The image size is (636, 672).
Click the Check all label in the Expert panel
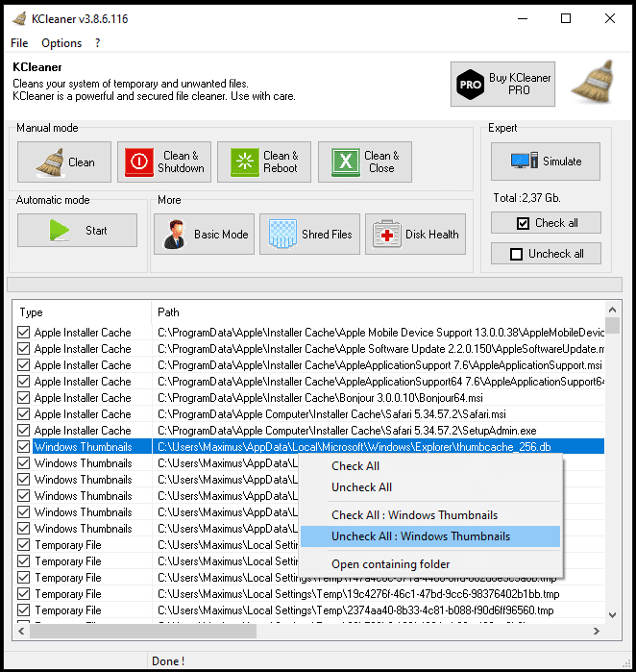click(x=556, y=223)
